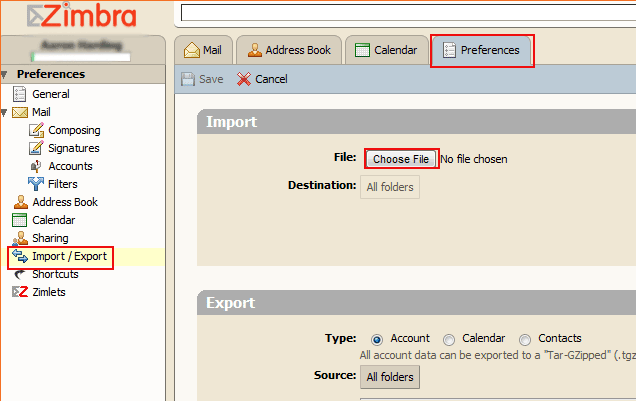Click the Address Book tab person icon

[x=255, y=50]
